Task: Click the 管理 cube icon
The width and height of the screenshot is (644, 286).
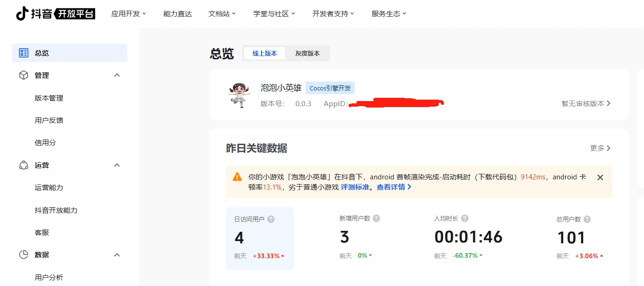Action: (24, 75)
